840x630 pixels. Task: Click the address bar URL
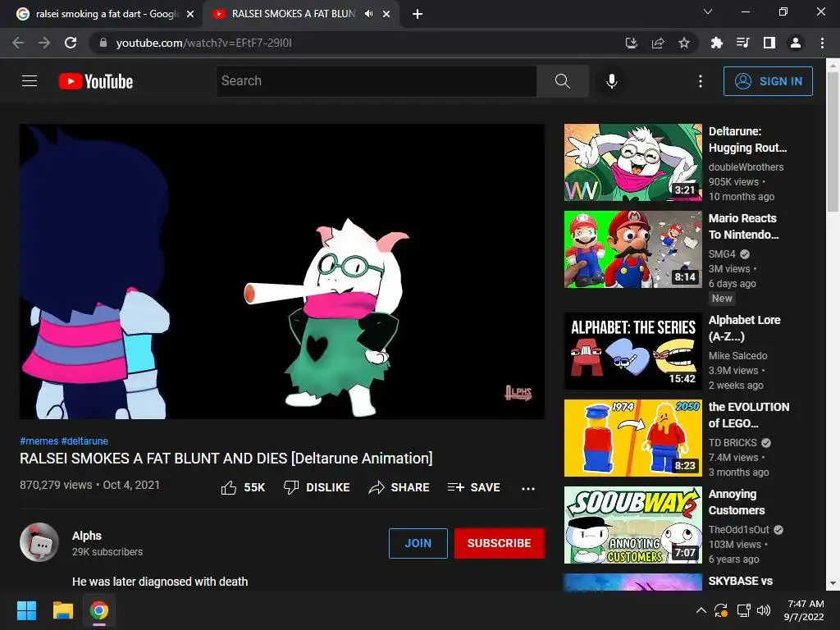point(203,43)
